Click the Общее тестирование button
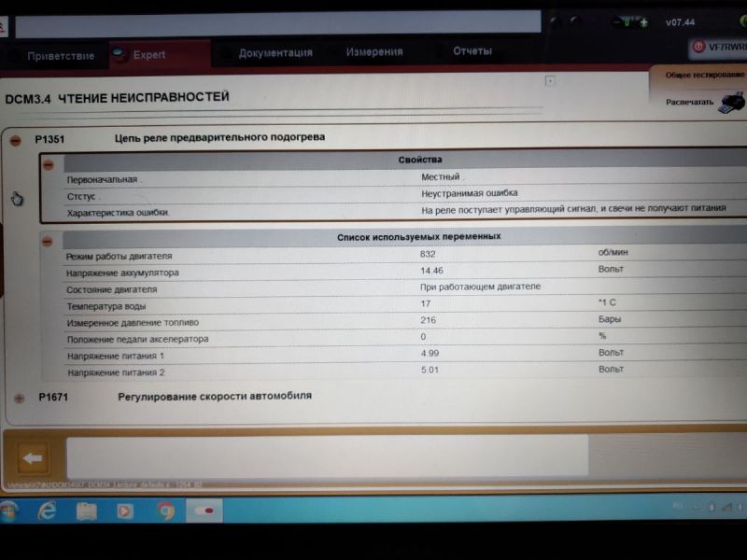 coord(705,75)
